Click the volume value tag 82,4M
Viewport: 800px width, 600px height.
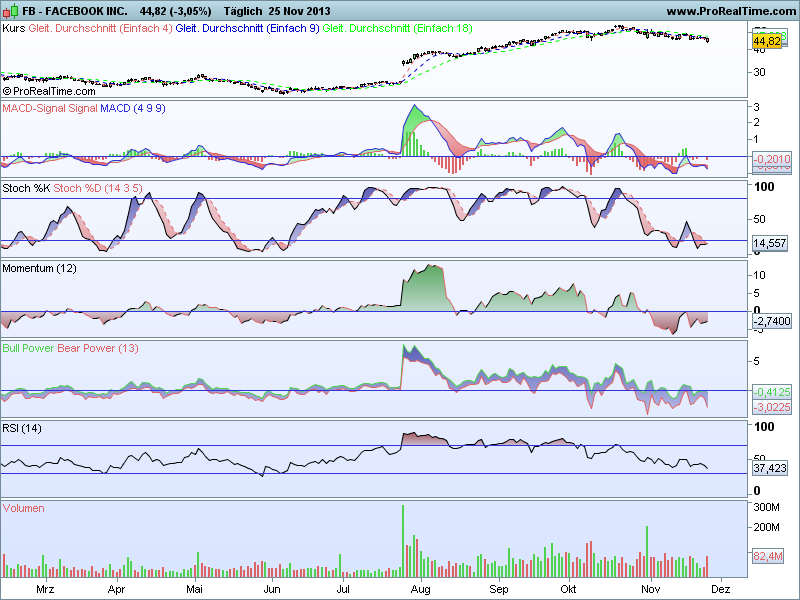click(768, 556)
